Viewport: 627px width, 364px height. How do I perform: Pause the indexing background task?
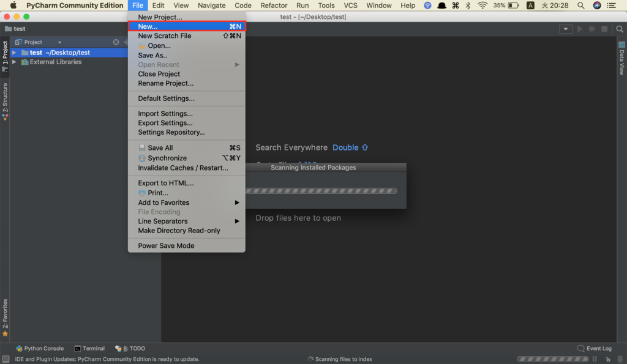[x=595, y=359]
